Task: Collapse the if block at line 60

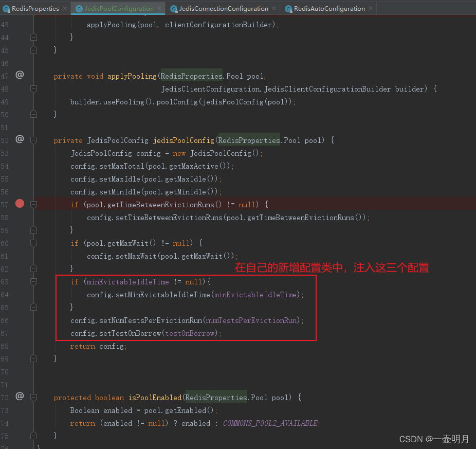Action: [33, 243]
